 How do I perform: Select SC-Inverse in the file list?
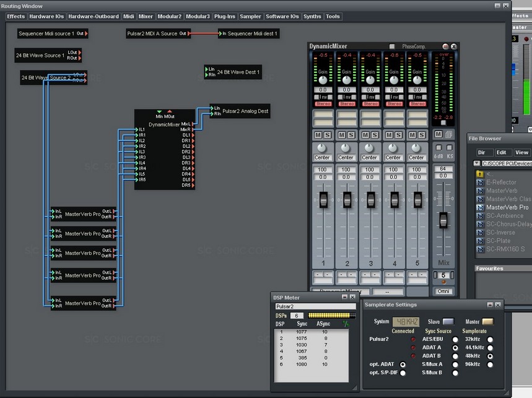pyautogui.click(x=500, y=233)
